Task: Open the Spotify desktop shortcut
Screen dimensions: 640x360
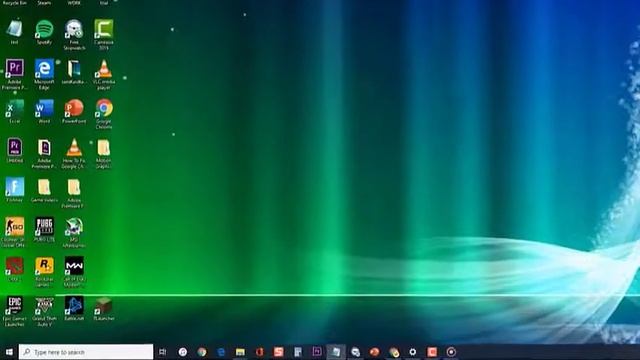Action: [x=44, y=32]
